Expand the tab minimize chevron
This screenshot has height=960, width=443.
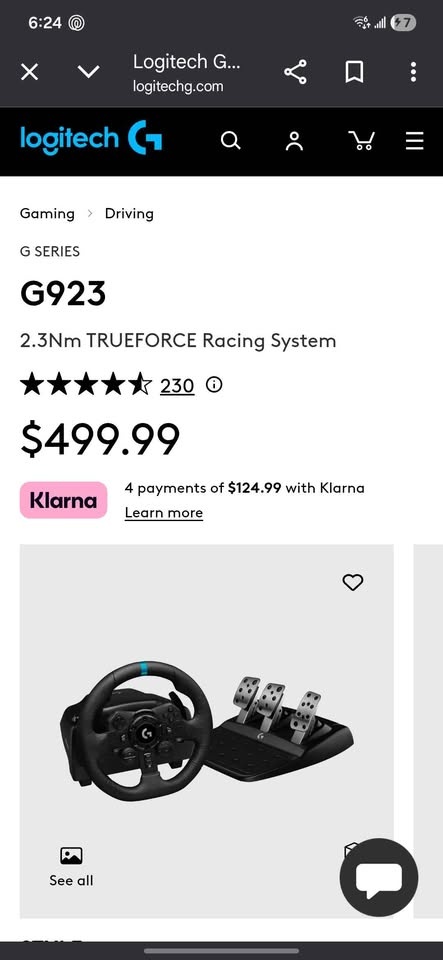[88, 72]
